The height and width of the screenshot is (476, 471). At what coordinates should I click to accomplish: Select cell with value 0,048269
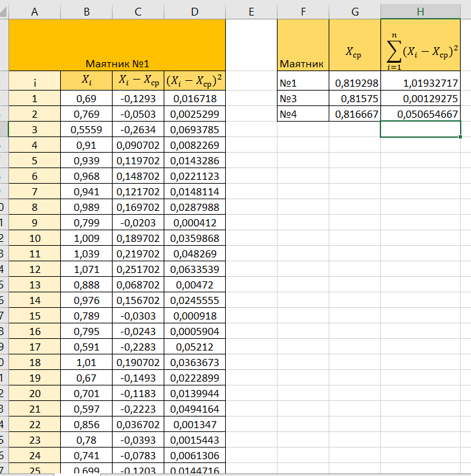195,254
